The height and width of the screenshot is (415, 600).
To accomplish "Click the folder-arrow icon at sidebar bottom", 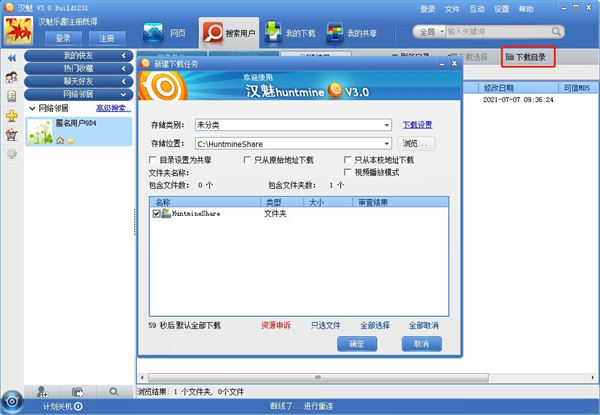I will [x=78, y=392].
